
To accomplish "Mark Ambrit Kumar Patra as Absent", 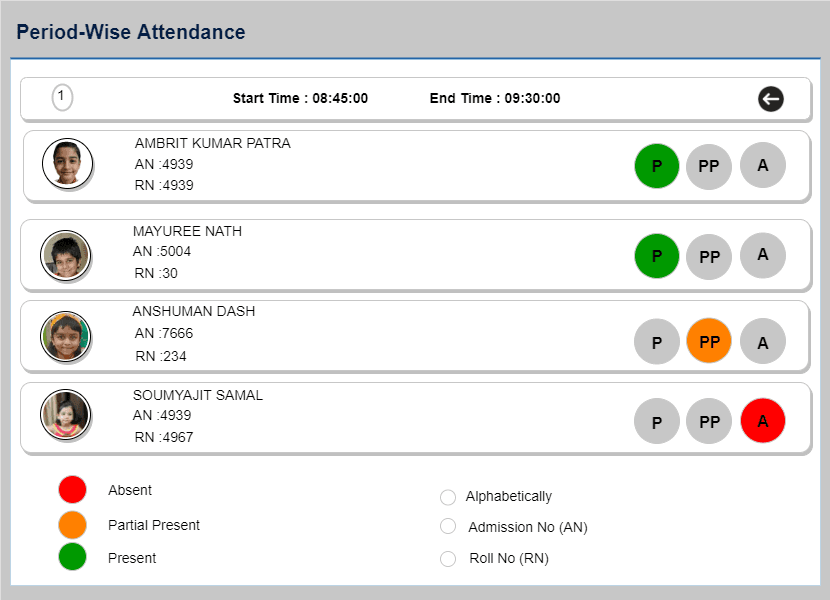I will (x=762, y=165).
